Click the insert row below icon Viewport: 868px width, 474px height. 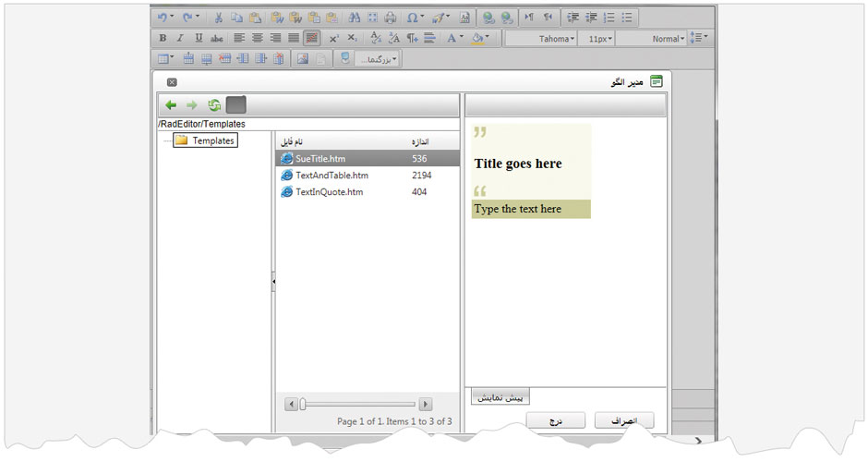207,59
